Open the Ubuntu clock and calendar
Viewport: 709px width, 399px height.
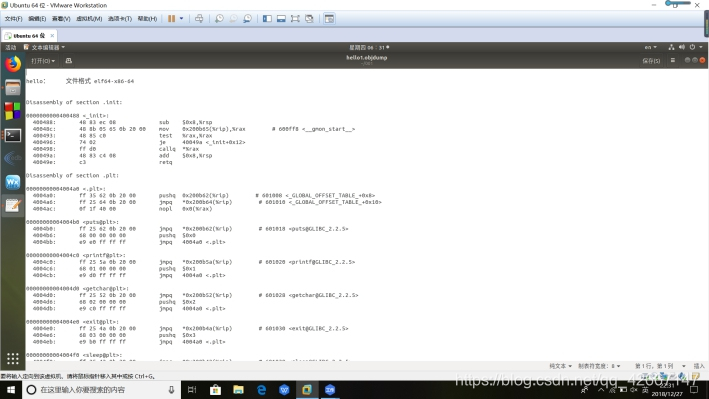(x=369, y=47)
